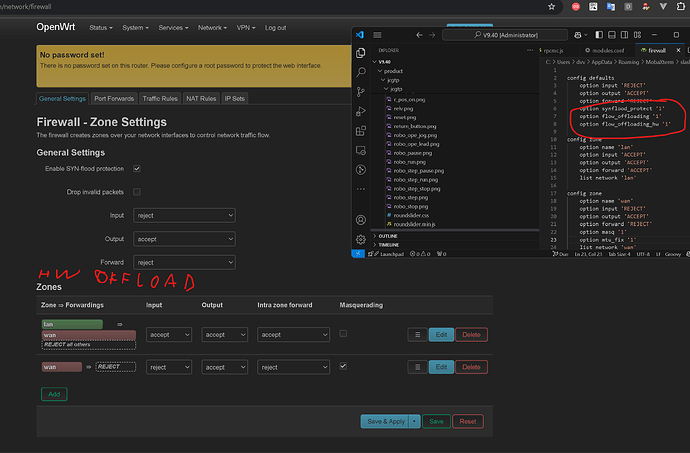690x453 pixels.
Task: Click the translate extension icon in browser
Action: coord(610,7)
